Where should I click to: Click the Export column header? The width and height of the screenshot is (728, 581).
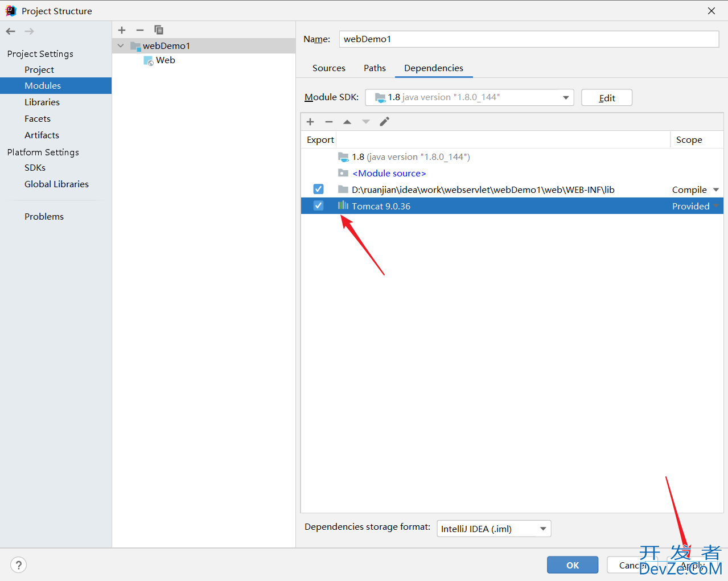(x=320, y=139)
